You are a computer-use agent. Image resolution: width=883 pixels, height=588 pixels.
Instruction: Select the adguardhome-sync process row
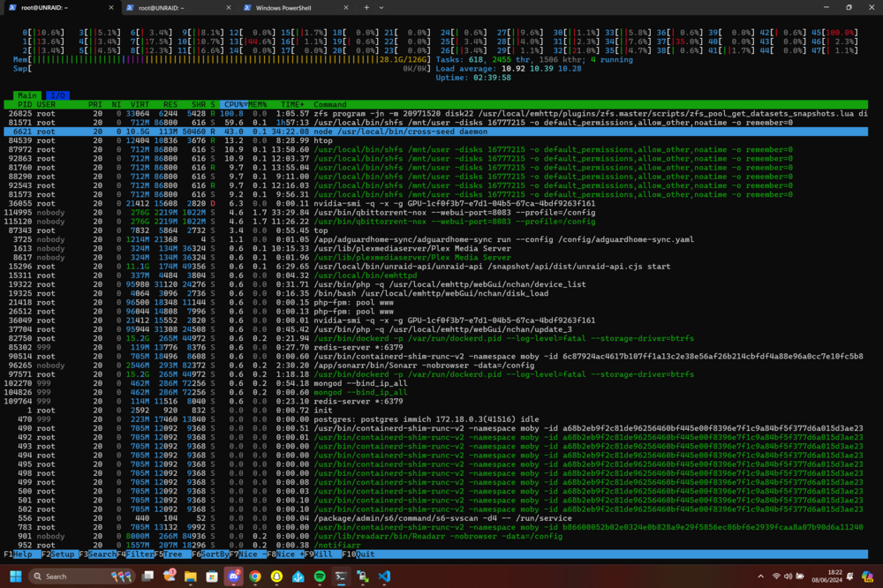(436, 239)
